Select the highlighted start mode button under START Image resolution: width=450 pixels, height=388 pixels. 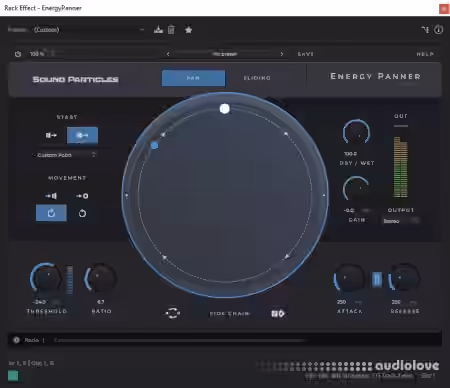pos(82,135)
